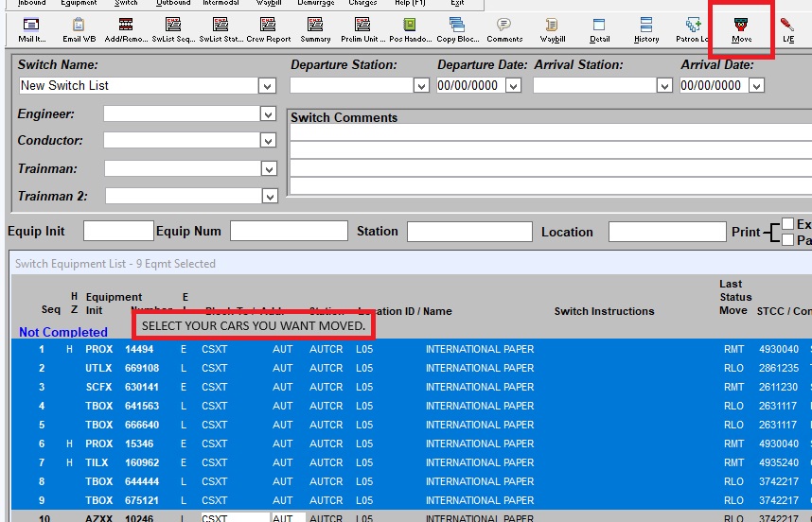This screenshot has height=522, width=812.
Task: Open the Prelim Unit report icon
Action: pyautogui.click(x=362, y=30)
